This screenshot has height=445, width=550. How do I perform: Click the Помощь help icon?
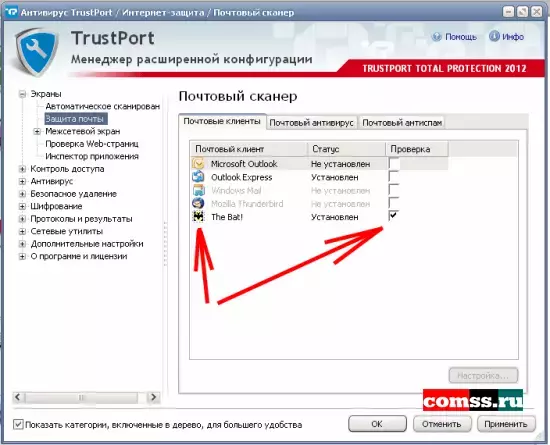point(436,37)
